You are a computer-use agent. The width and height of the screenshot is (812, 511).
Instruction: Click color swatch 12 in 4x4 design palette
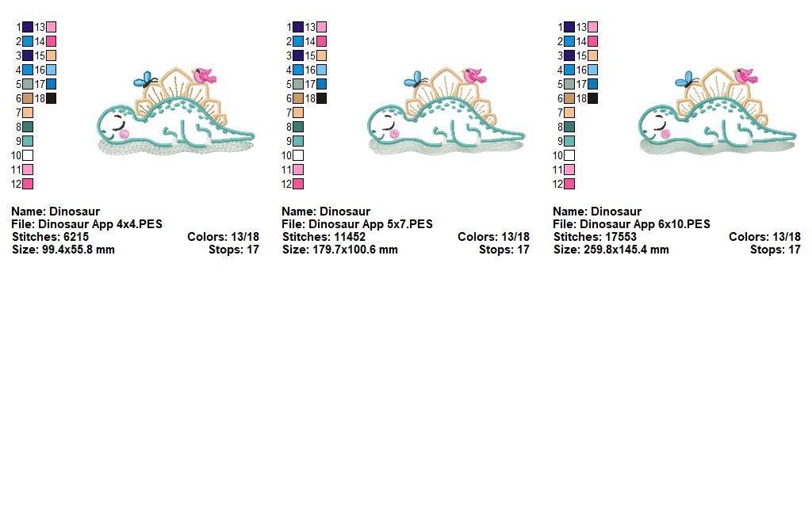(x=28, y=184)
